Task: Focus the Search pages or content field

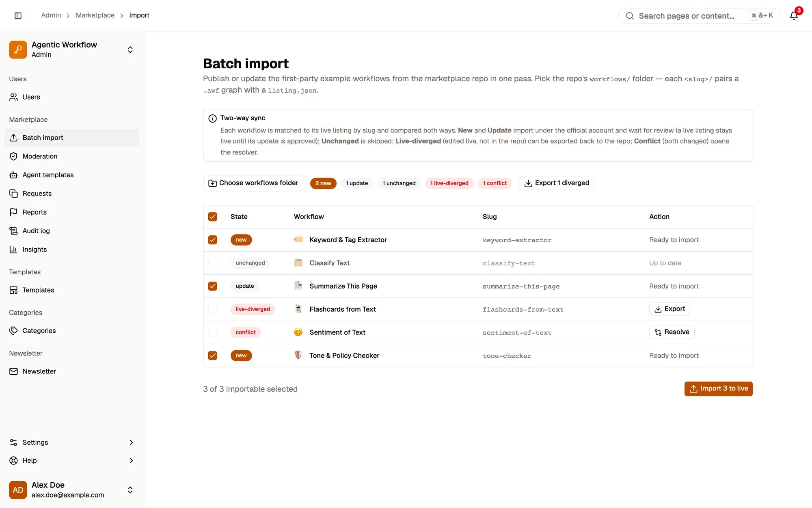Action: pos(699,16)
